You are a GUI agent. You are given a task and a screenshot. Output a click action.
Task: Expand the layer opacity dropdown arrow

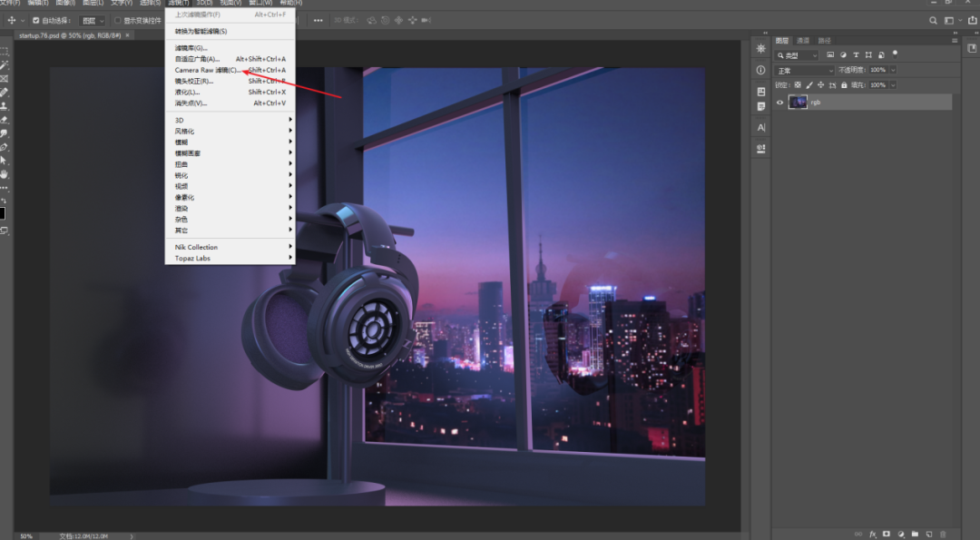893,70
